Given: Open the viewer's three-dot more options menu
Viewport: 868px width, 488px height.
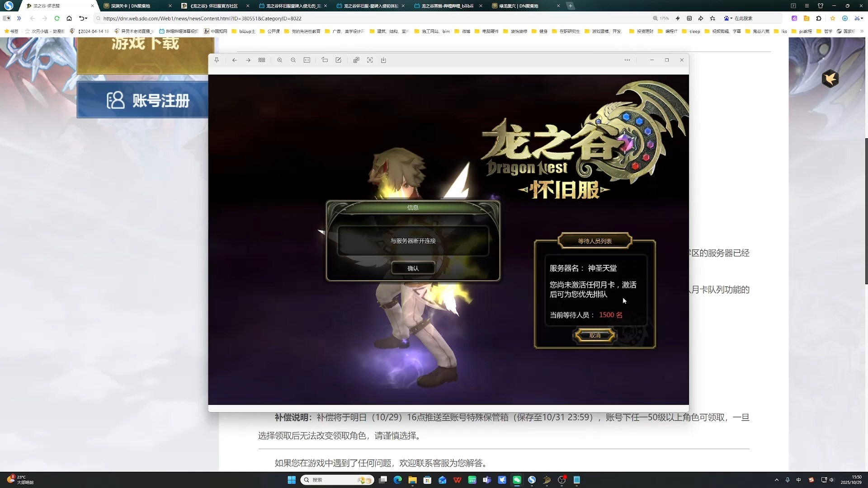Looking at the screenshot, I should tap(627, 60).
